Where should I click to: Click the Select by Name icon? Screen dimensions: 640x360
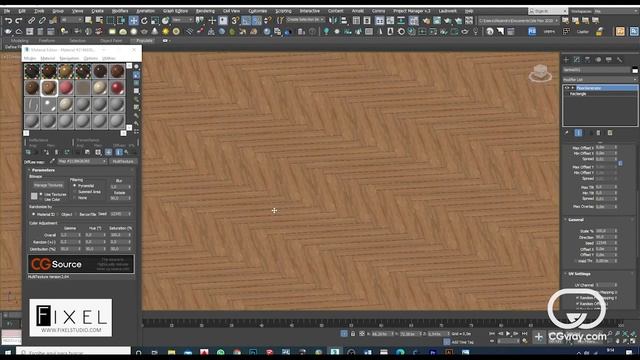(99, 20)
